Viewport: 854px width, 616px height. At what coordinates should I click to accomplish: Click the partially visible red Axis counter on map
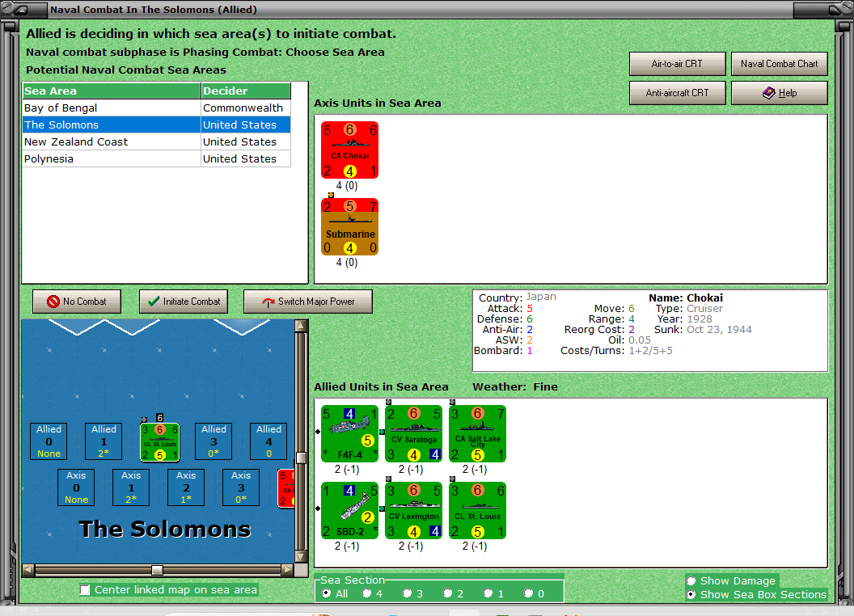[286, 488]
